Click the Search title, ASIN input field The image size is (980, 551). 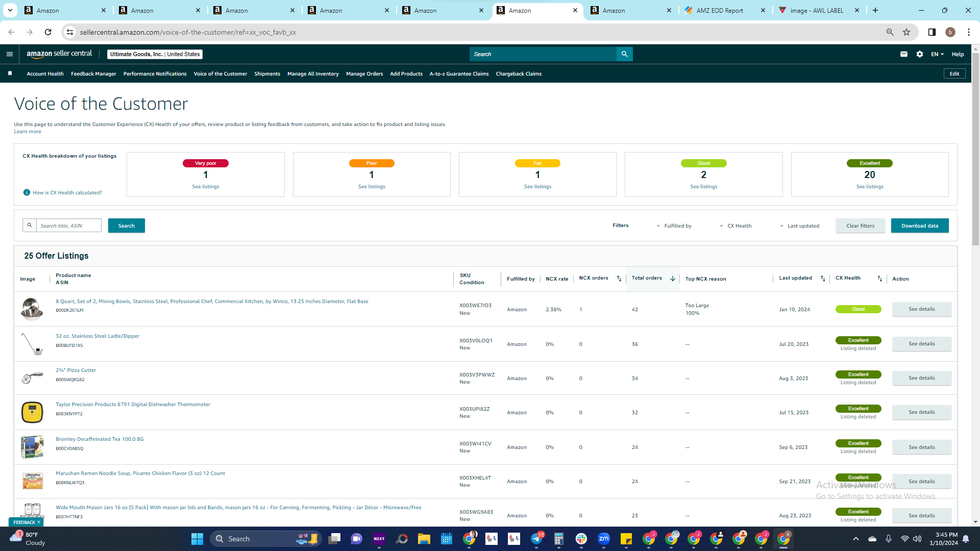(68, 226)
